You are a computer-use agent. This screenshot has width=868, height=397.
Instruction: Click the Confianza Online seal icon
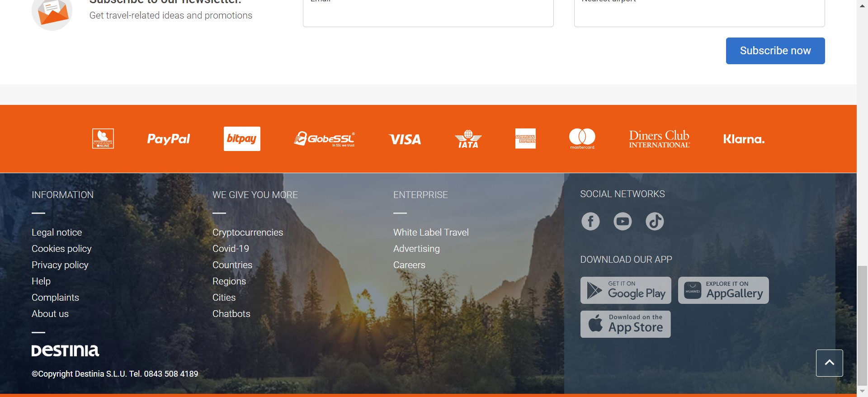pyautogui.click(x=103, y=139)
